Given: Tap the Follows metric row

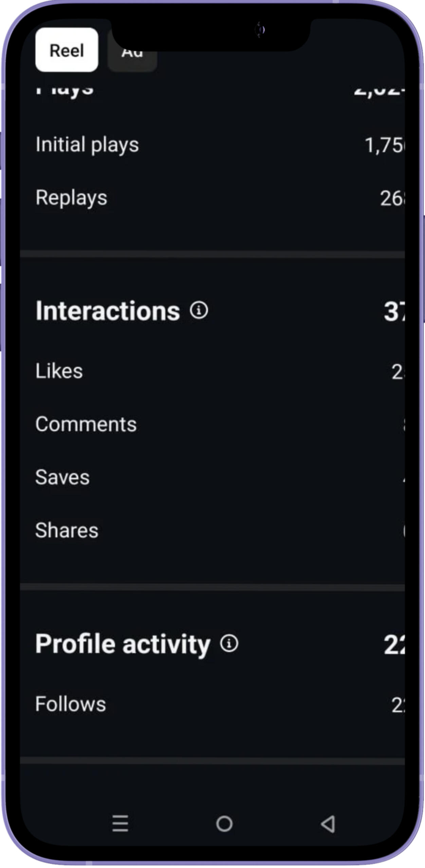Looking at the screenshot, I should point(212,704).
